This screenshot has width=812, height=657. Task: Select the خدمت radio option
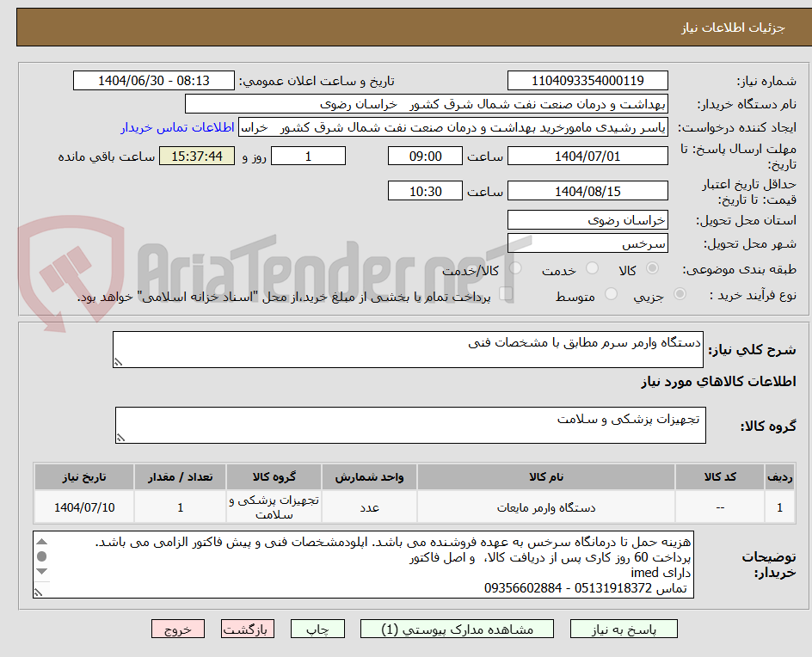pos(592,268)
